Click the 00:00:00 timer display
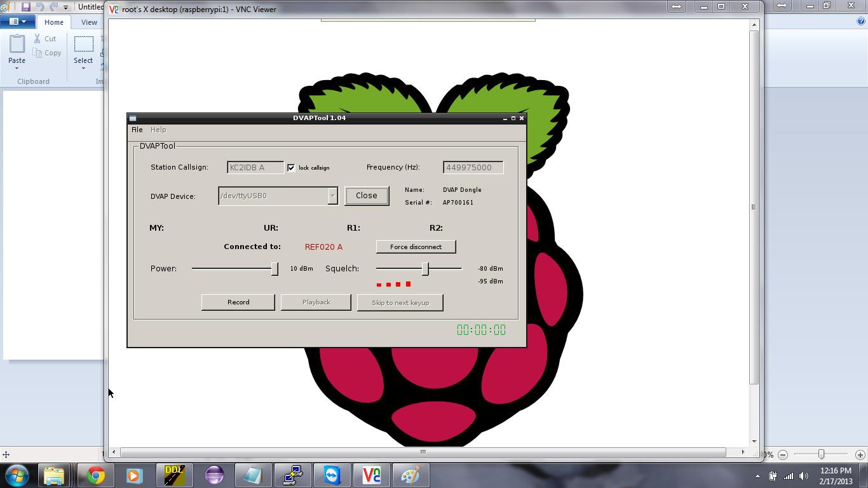868x488 pixels. [x=481, y=330]
